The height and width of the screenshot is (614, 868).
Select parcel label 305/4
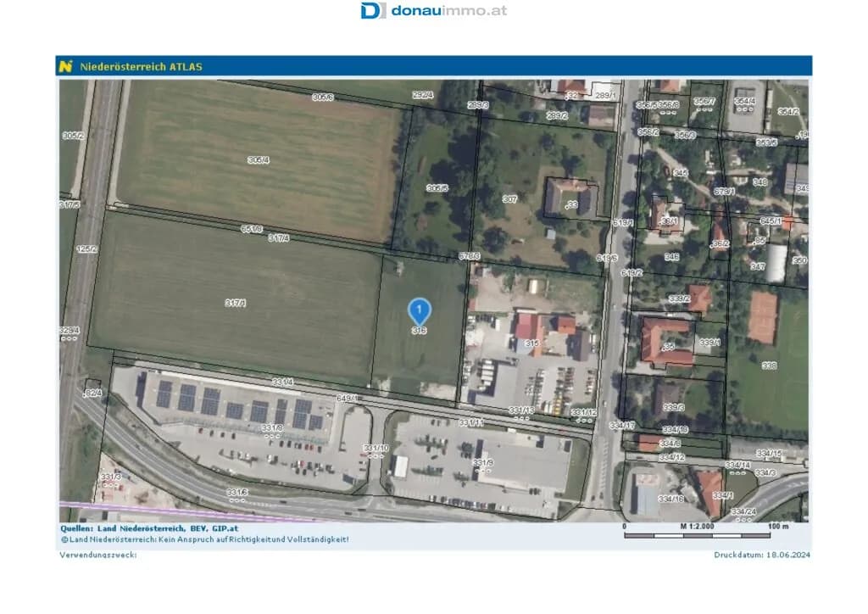pos(258,160)
